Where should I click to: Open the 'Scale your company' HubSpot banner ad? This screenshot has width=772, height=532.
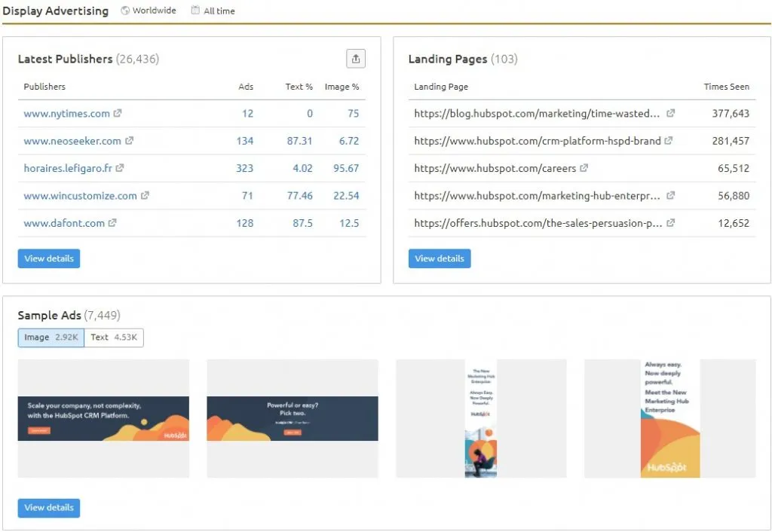(x=103, y=418)
